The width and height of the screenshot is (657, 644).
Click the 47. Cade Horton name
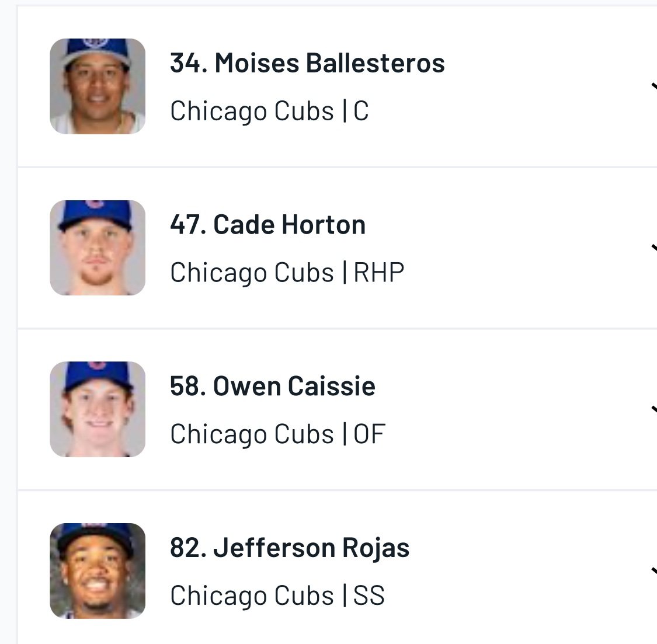(x=267, y=225)
